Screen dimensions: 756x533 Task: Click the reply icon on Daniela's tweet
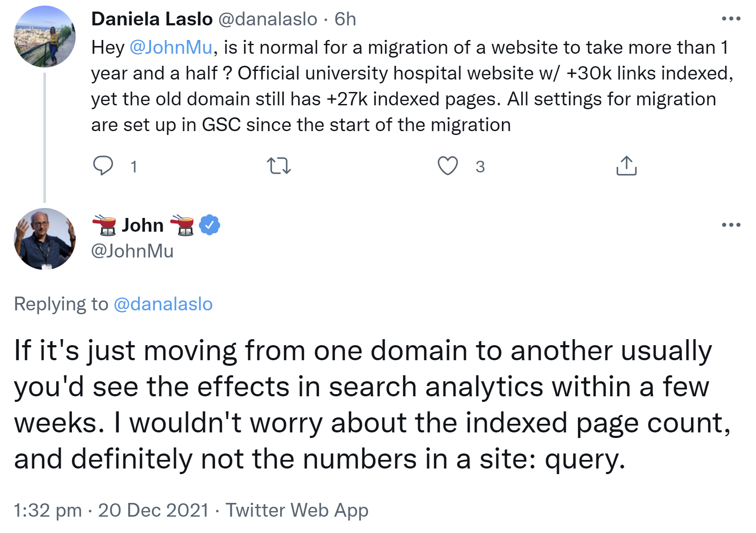[103, 165]
